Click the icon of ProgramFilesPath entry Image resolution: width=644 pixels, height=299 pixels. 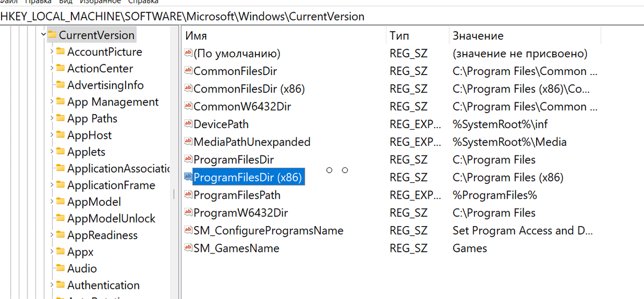click(188, 195)
